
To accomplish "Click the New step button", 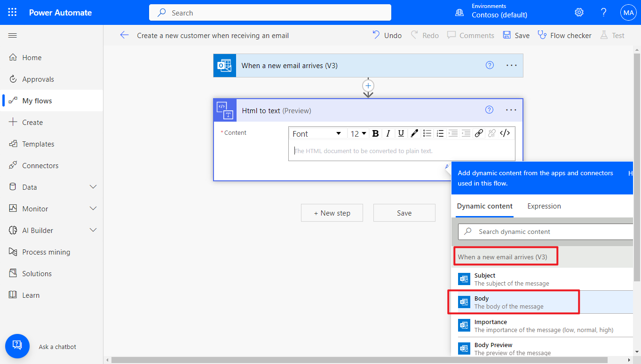I will pos(332,213).
